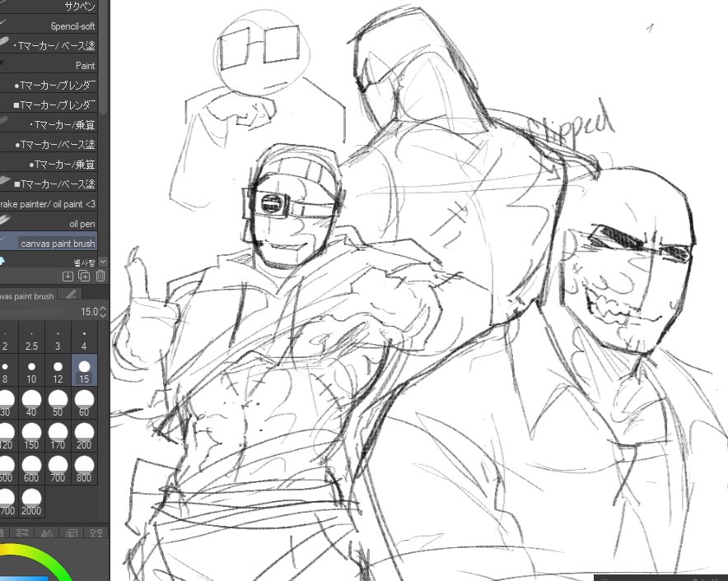Choose brush size preset 60
This screenshot has width=728, height=581.
point(84,404)
